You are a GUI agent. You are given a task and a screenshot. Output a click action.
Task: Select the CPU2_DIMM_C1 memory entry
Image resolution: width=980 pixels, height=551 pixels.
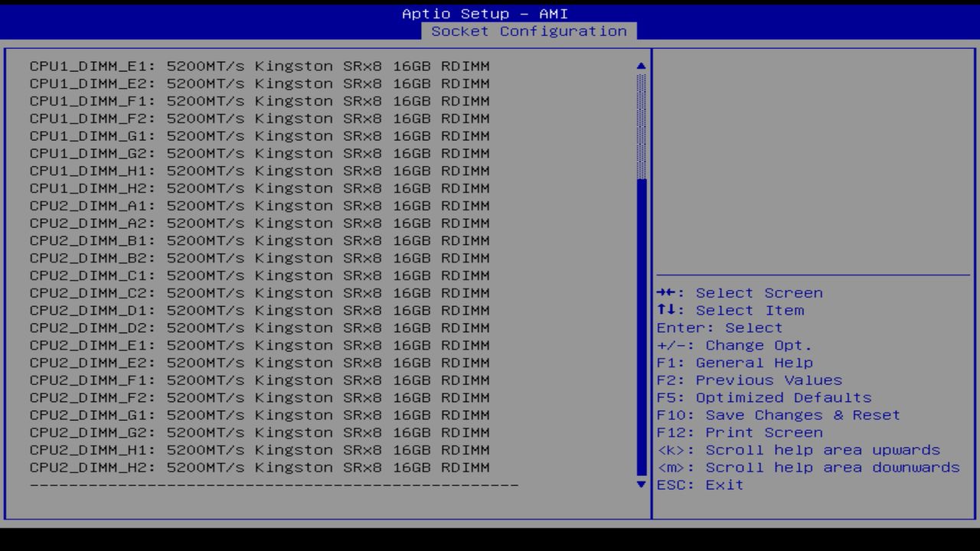[x=259, y=275]
